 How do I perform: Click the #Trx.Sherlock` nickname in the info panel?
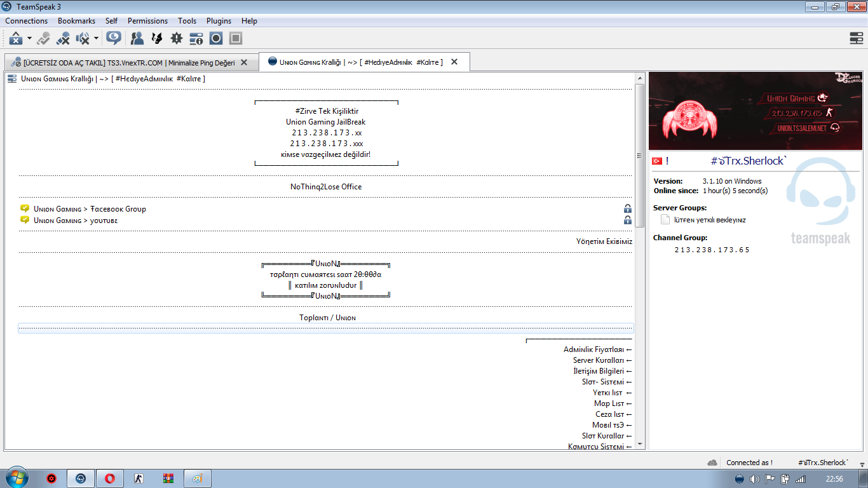(749, 161)
